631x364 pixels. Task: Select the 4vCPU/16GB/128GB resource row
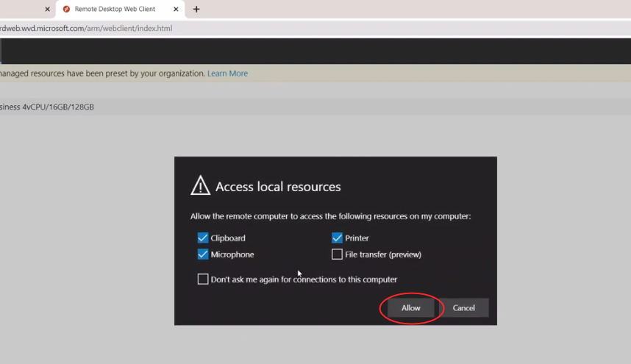[315, 107]
